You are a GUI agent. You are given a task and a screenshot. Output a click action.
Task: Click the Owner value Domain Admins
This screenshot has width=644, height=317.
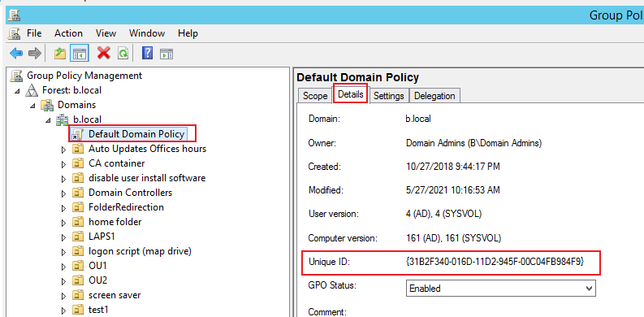[474, 143]
